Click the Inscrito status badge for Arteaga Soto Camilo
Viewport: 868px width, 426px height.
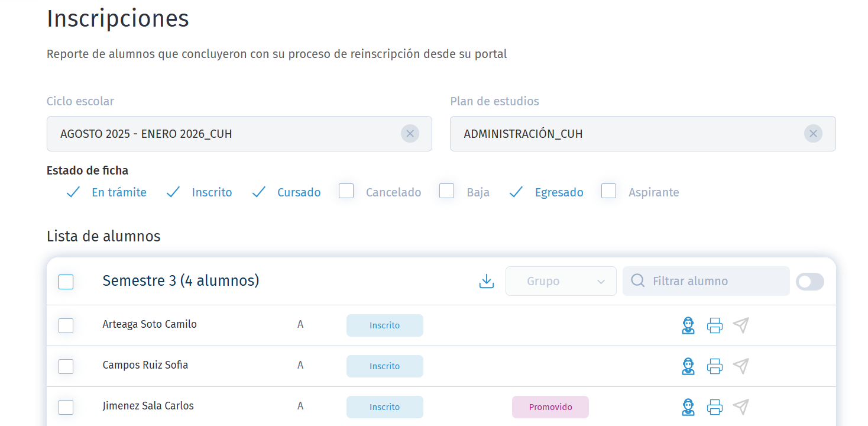384,324
